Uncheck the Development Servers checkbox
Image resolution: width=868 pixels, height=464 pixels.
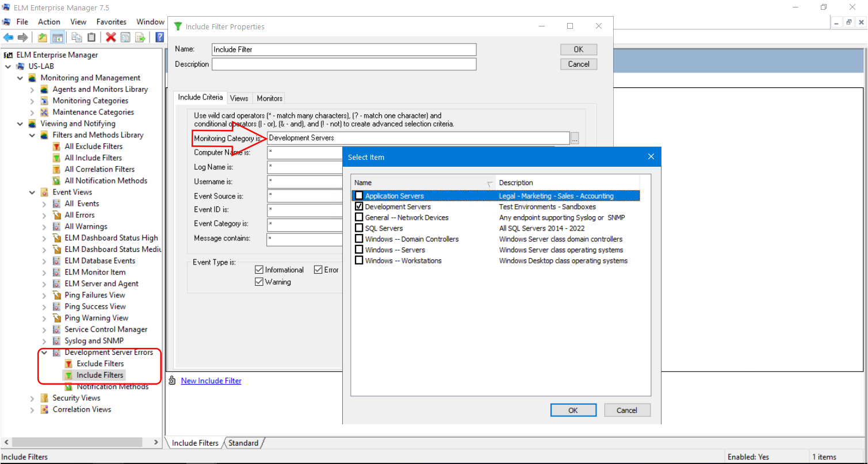point(359,206)
